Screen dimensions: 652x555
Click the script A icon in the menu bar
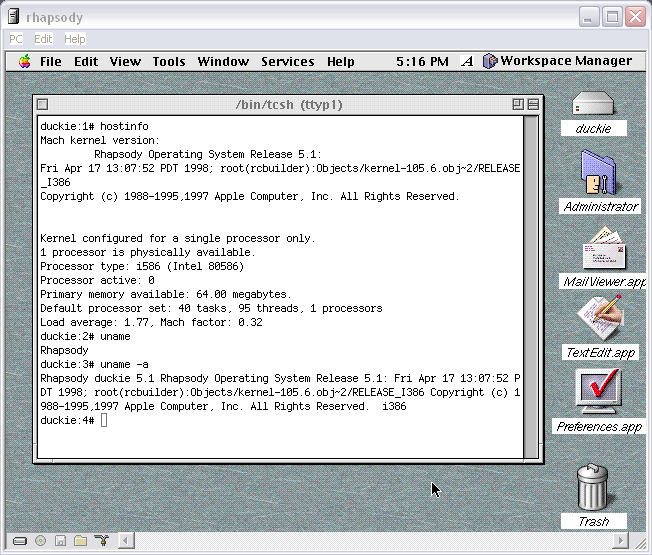pos(467,62)
